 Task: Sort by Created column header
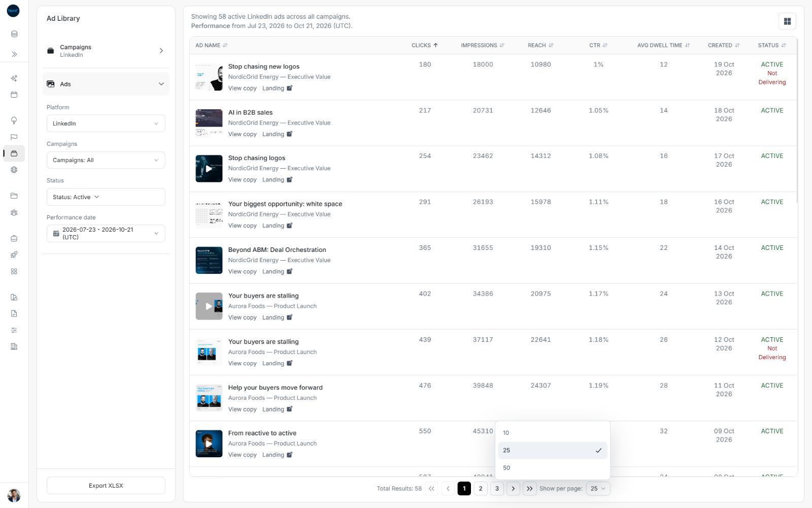(724, 45)
